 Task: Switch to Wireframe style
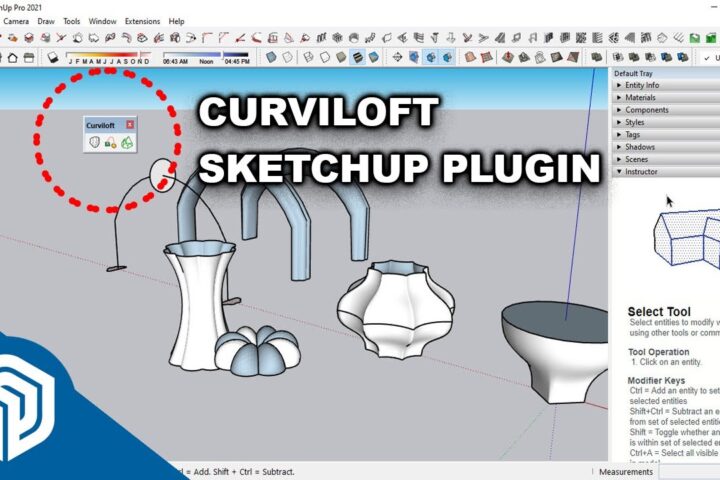click(309, 57)
